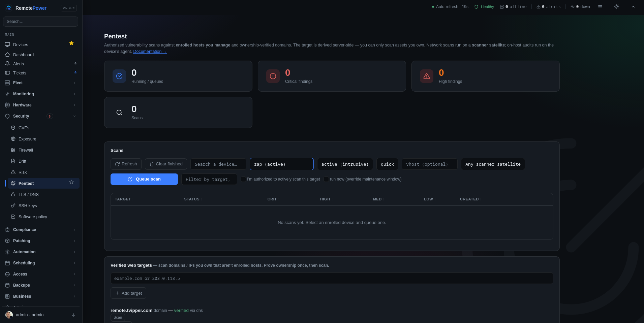
Task: Click the blue Queue scan button
Action: (x=144, y=179)
